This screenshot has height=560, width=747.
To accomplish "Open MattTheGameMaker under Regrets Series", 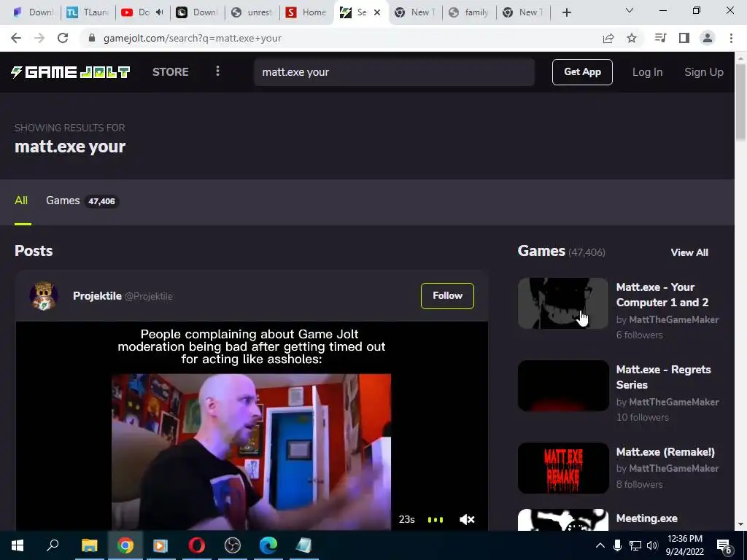I will pyautogui.click(x=673, y=402).
